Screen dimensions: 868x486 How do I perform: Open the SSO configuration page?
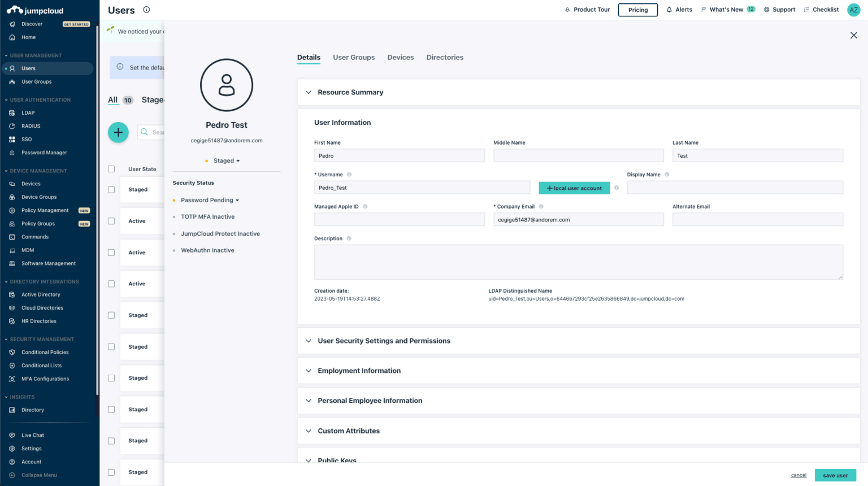26,139
